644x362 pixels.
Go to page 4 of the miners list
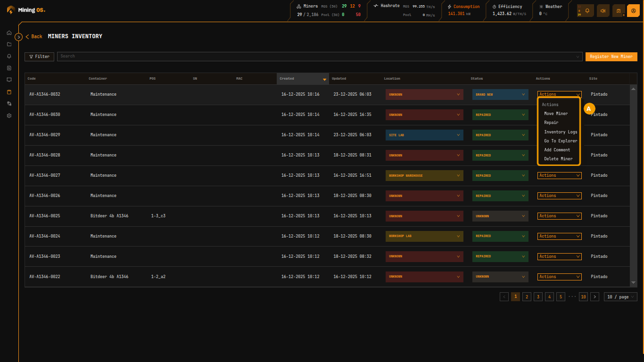(x=549, y=296)
